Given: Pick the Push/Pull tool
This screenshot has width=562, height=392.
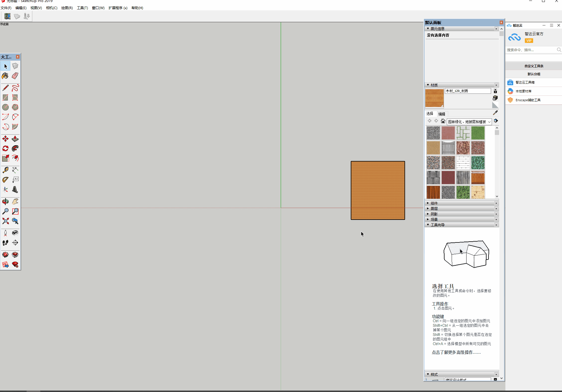Looking at the screenshot, I should pos(15,139).
